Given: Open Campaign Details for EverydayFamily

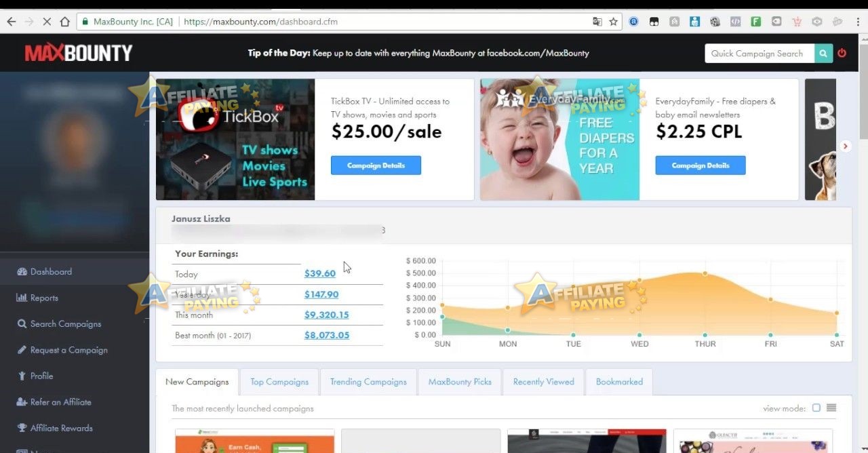Looking at the screenshot, I should [x=701, y=165].
